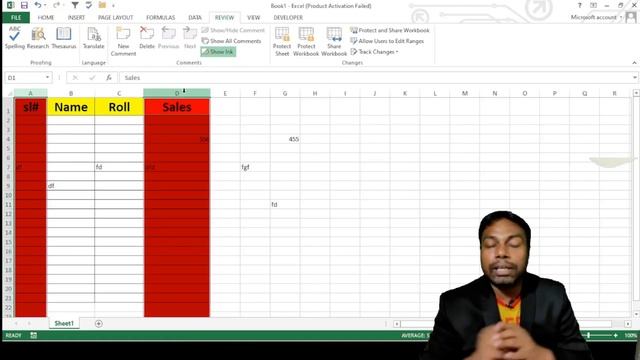Click Allow Users to Edit Ranges
The width and height of the screenshot is (640, 360).
pyautogui.click(x=387, y=41)
